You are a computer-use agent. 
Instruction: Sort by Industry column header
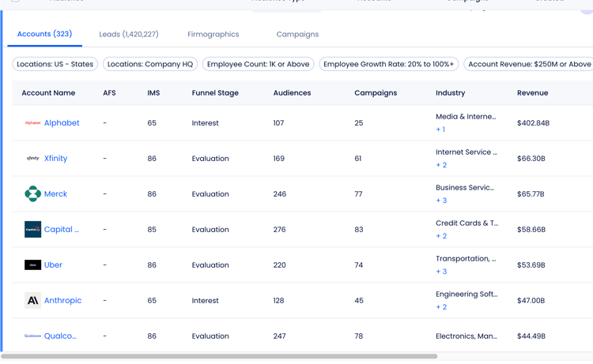click(451, 93)
